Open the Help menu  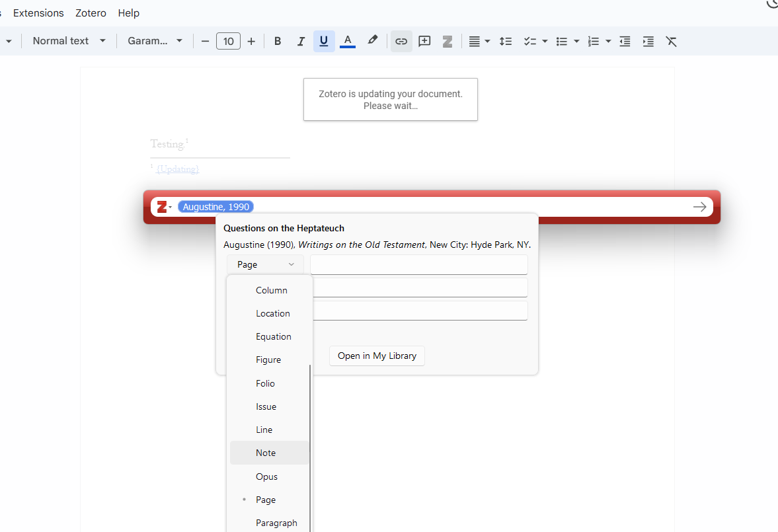click(128, 13)
